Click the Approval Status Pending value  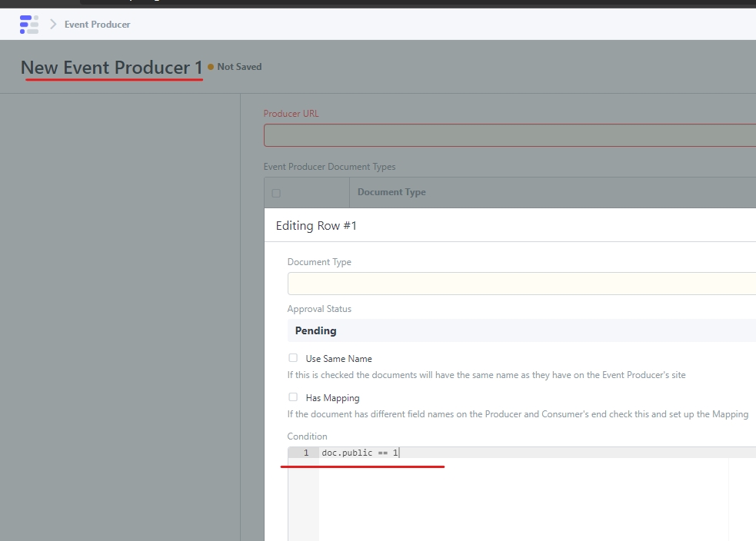[x=316, y=330]
